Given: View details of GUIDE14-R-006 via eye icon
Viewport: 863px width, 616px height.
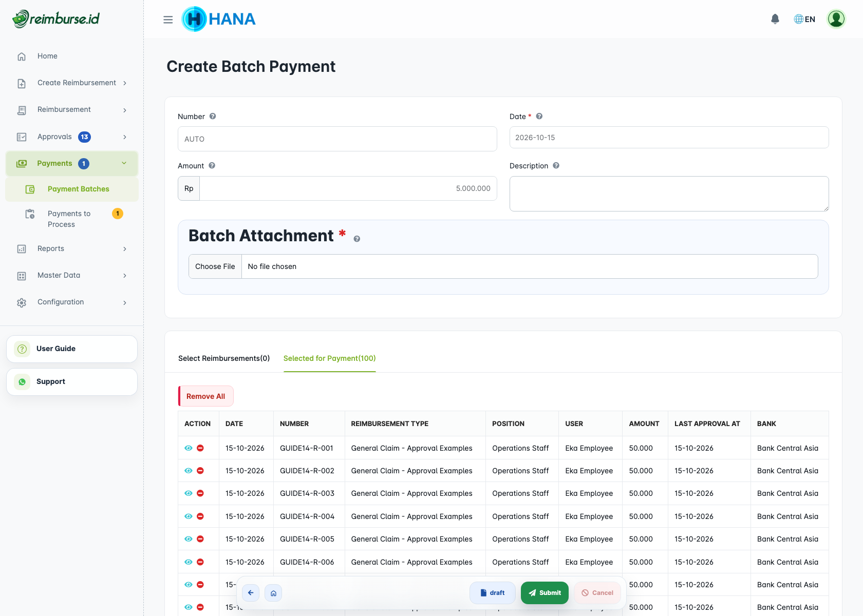Looking at the screenshot, I should click(189, 562).
